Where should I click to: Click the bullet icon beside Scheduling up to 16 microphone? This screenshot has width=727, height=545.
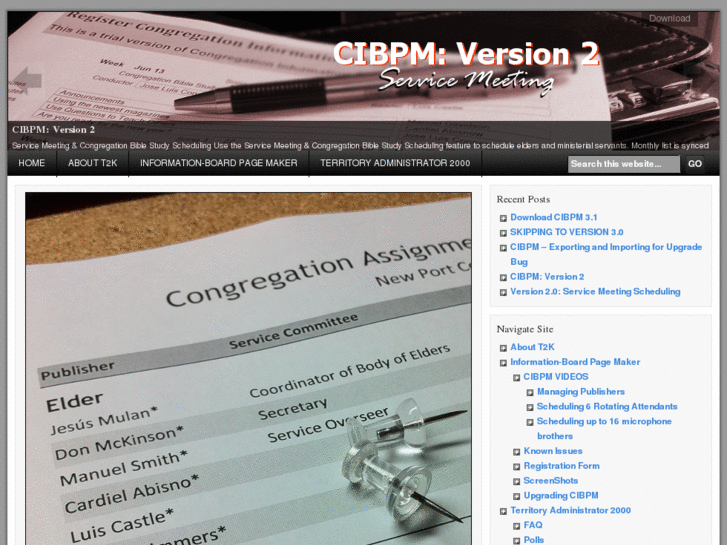(530, 422)
